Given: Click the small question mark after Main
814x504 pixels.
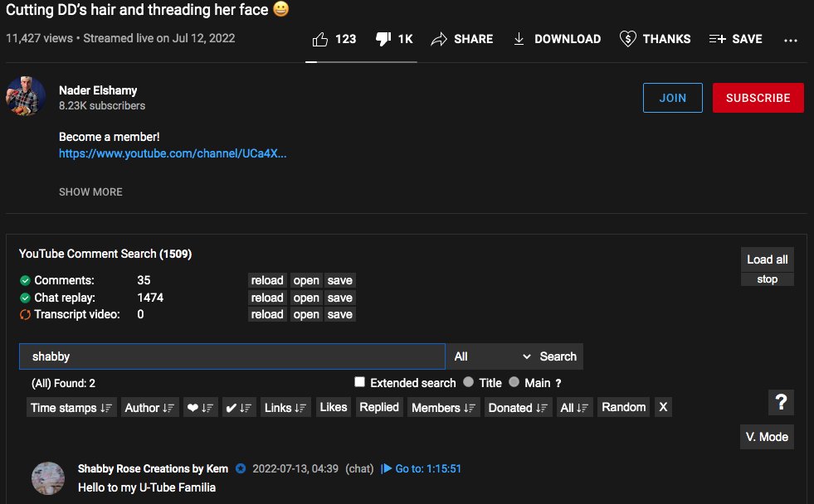Looking at the screenshot, I should (x=558, y=383).
